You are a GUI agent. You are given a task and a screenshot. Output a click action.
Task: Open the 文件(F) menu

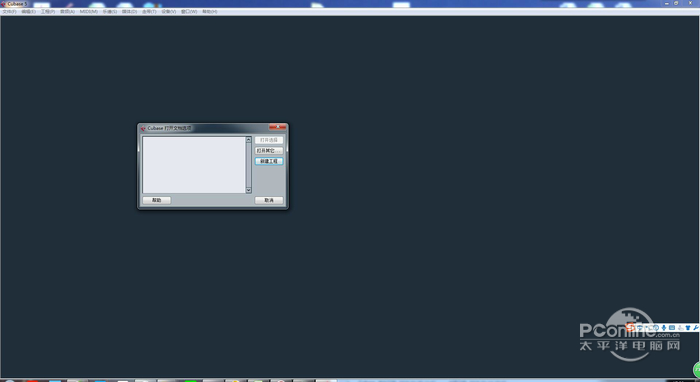click(9, 12)
